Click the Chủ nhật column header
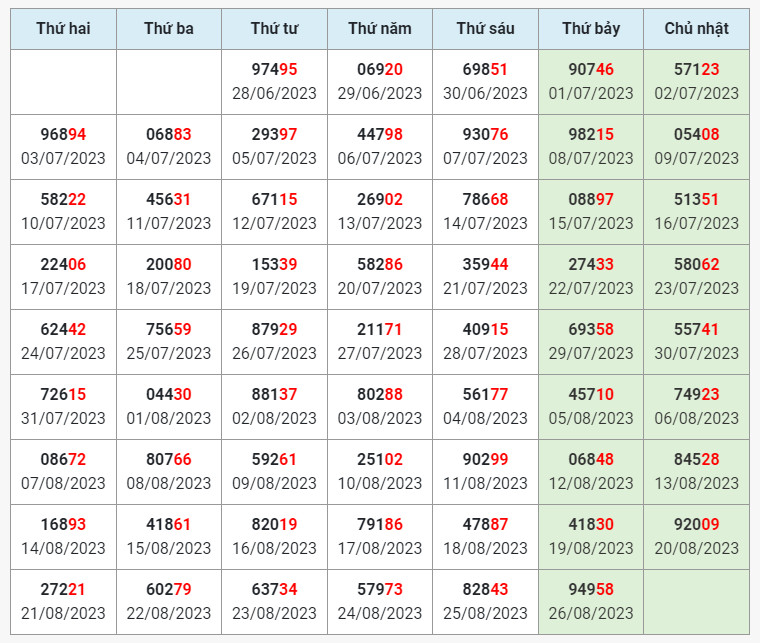The image size is (760, 643). pyautogui.click(x=697, y=29)
